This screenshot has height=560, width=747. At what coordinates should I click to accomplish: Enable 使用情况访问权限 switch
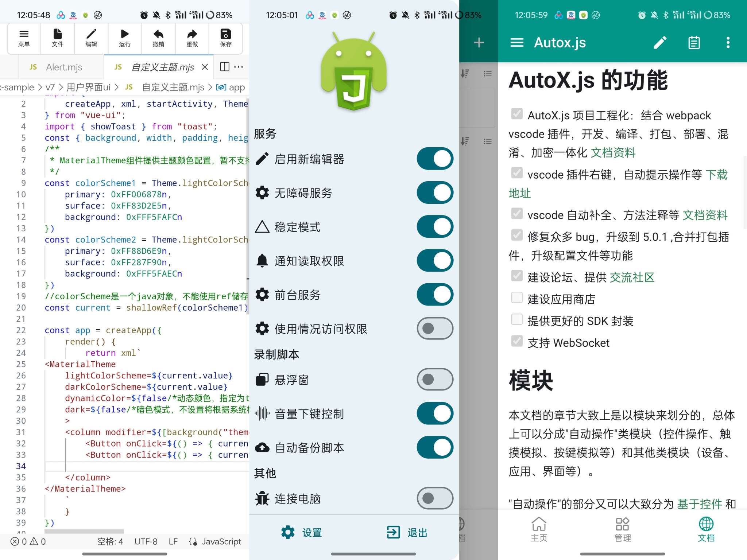point(435,328)
